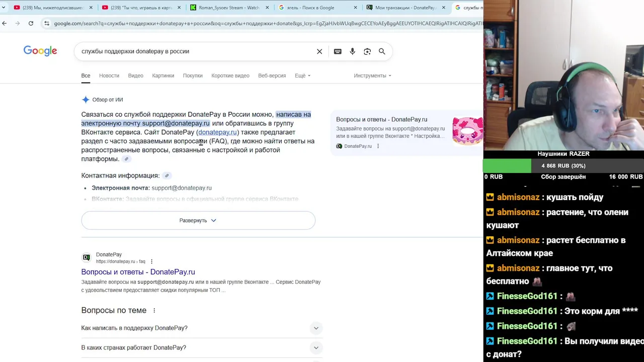
Task: Open the Вопросы и ответы - DonatePay result
Action: (x=138, y=272)
